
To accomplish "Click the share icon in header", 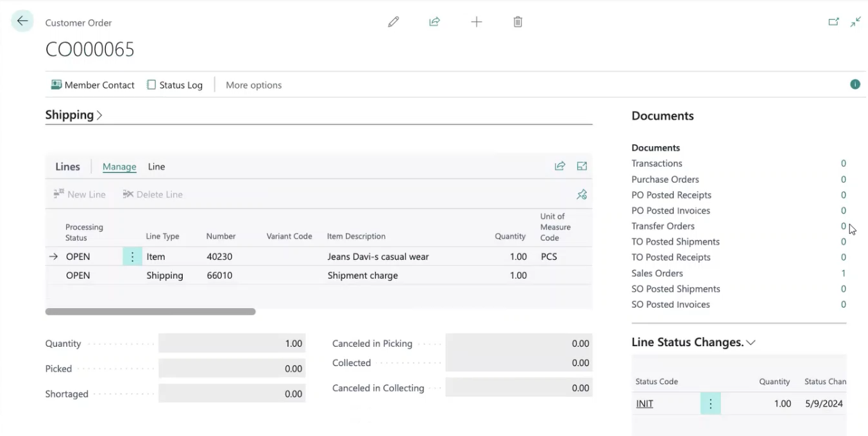I will point(434,22).
